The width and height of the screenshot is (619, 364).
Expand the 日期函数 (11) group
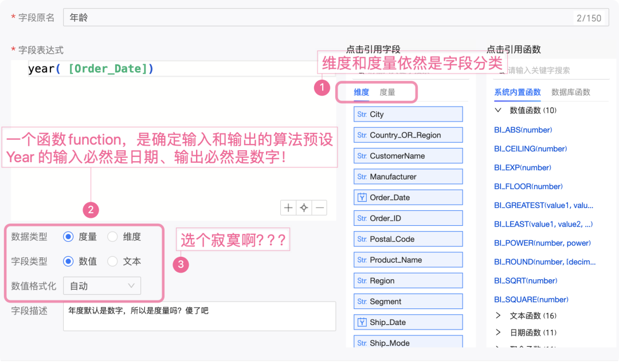pyautogui.click(x=497, y=332)
